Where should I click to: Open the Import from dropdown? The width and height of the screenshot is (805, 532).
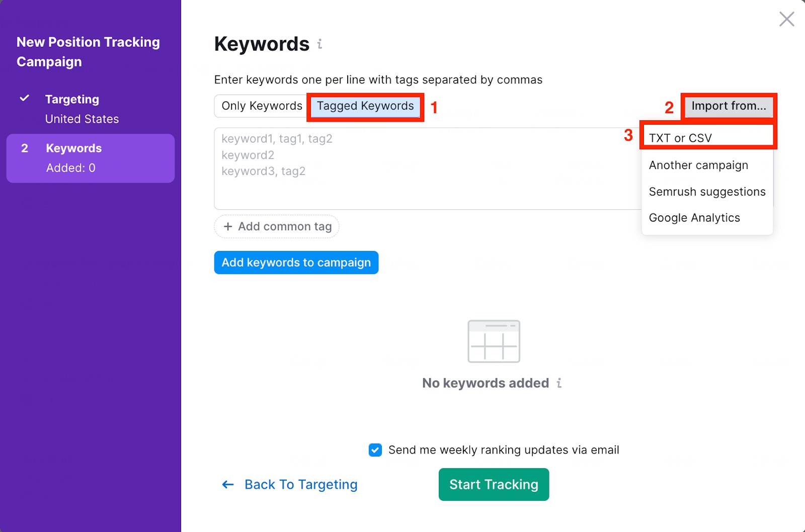pyautogui.click(x=729, y=106)
